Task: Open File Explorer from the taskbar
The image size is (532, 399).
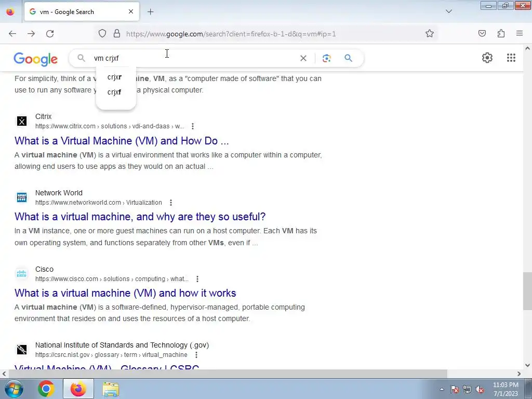Action: tap(111, 389)
